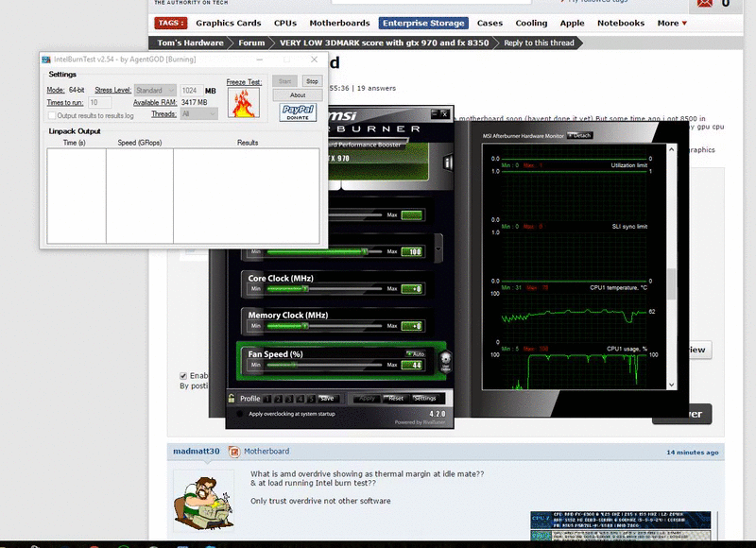Click madmatt30's cartoon avatar image
This screenshot has height=548, width=756.
point(203,503)
